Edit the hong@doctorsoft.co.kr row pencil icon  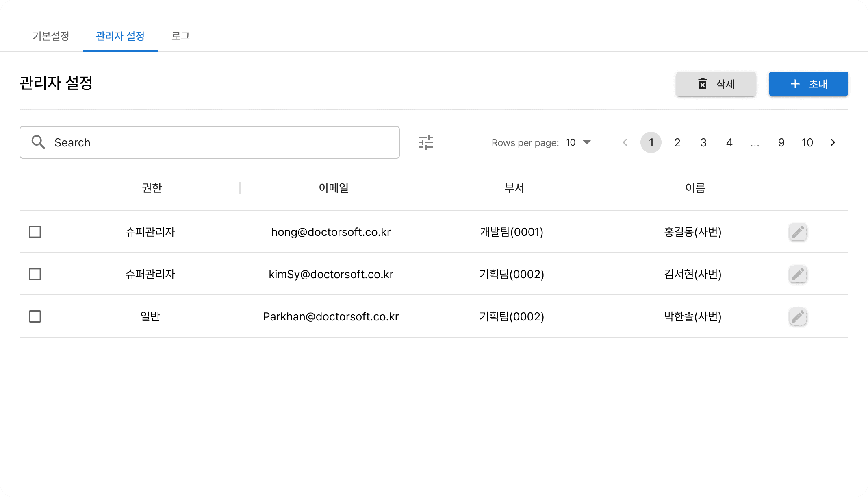point(798,232)
